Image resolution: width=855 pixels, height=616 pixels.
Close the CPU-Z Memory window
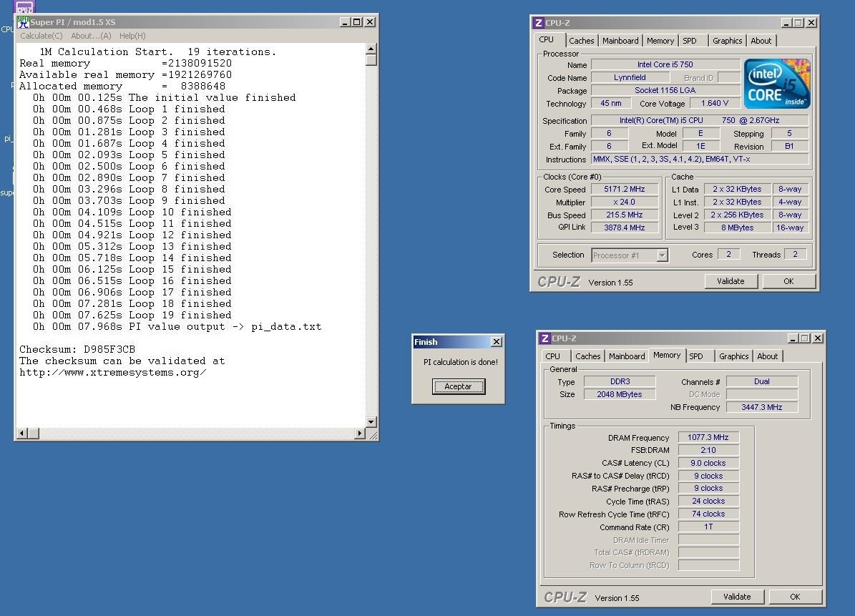coord(818,338)
